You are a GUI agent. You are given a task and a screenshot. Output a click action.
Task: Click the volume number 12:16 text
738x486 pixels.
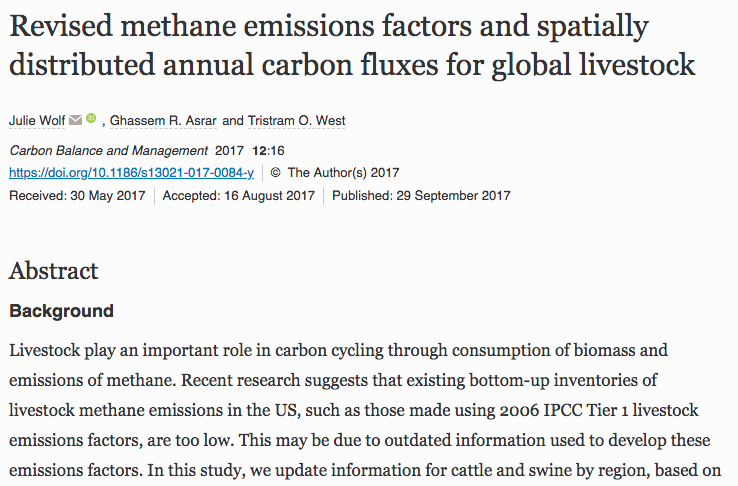coord(268,151)
